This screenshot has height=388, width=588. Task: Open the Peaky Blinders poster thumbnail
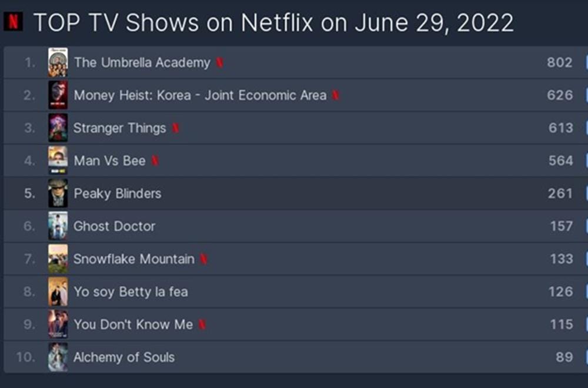pos(58,193)
